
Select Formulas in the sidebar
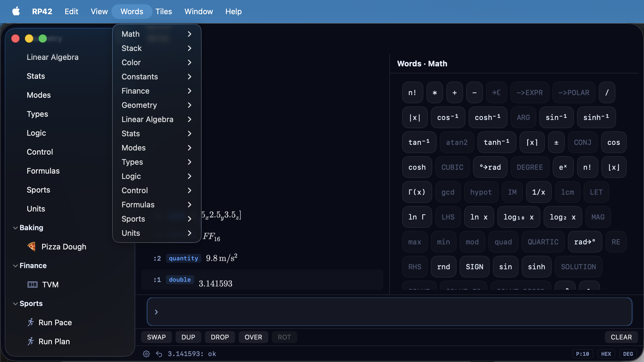pyautogui.click(x=43, y=171)
